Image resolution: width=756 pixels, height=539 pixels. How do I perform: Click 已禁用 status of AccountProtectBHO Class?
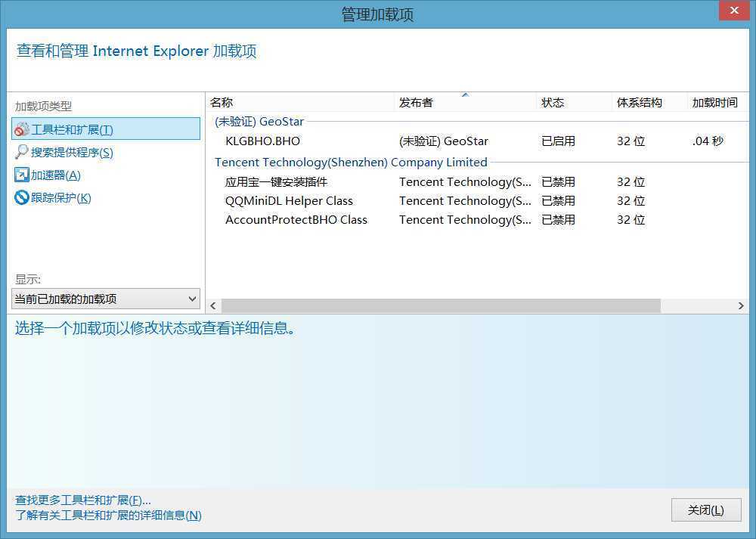[x=559, y=220]
